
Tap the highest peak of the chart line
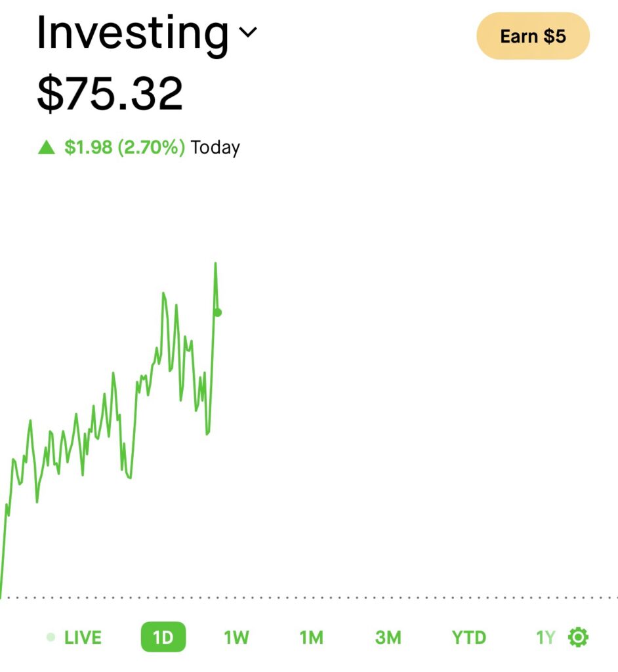coord(215,264)
